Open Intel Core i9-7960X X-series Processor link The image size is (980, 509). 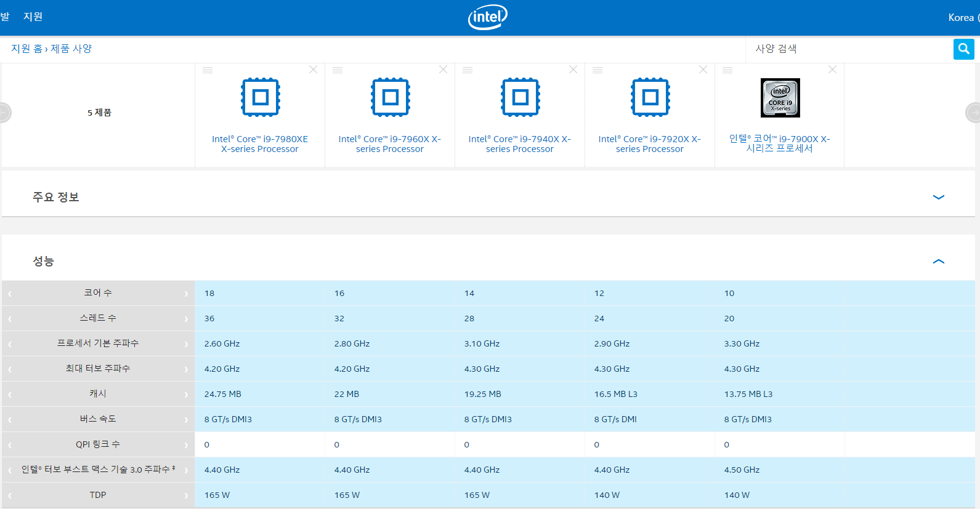pos(390,144)
